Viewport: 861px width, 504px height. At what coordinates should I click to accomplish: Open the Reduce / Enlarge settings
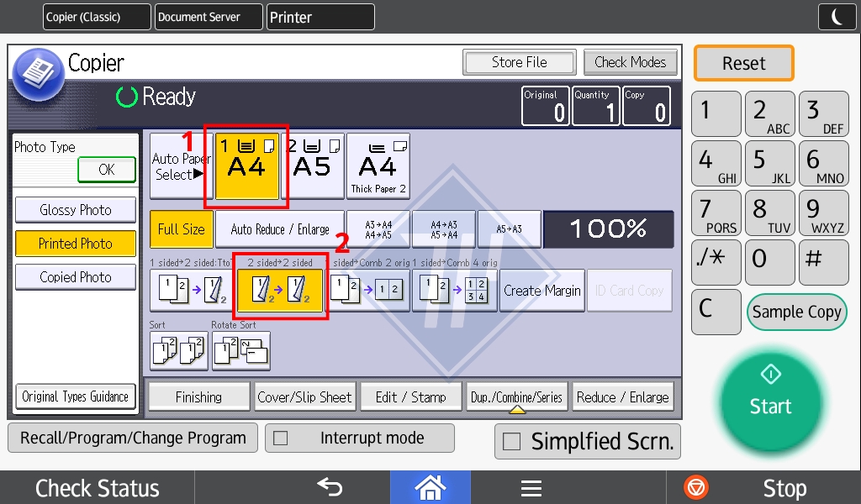click(x=622, y=397)
